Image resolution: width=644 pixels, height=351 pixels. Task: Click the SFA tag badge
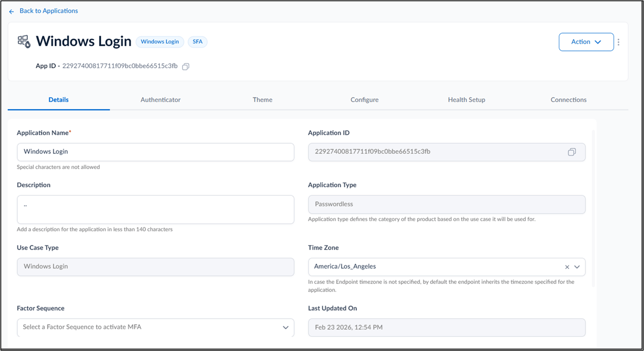(x=197, y=42)
